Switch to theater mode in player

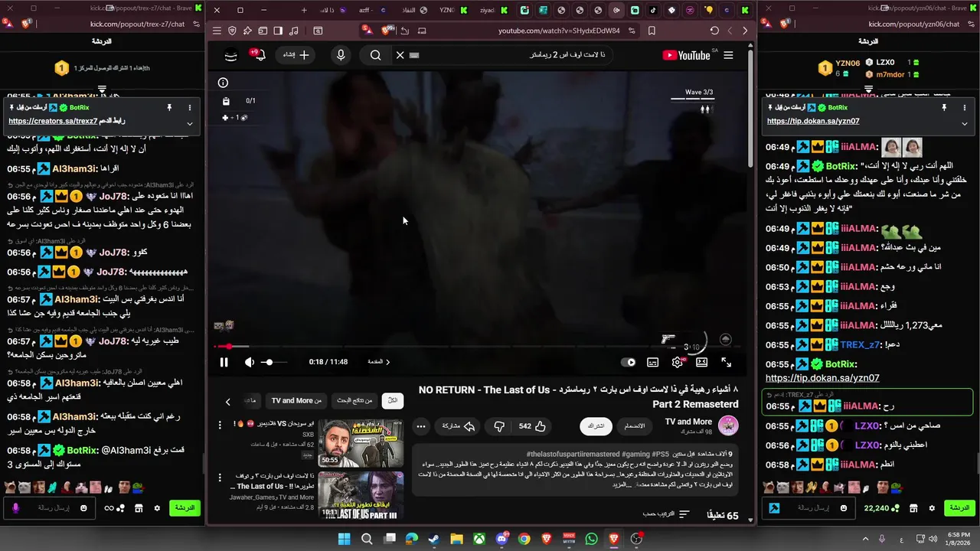point(701,363)
